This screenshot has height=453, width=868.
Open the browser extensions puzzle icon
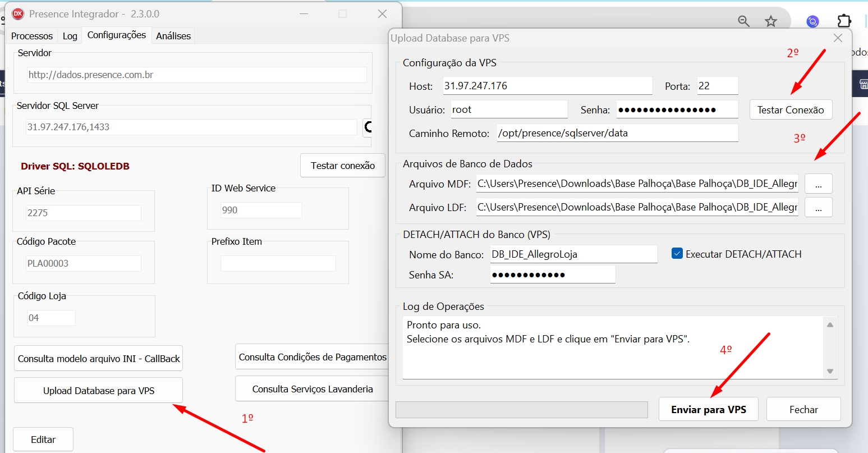click(844, 21)
